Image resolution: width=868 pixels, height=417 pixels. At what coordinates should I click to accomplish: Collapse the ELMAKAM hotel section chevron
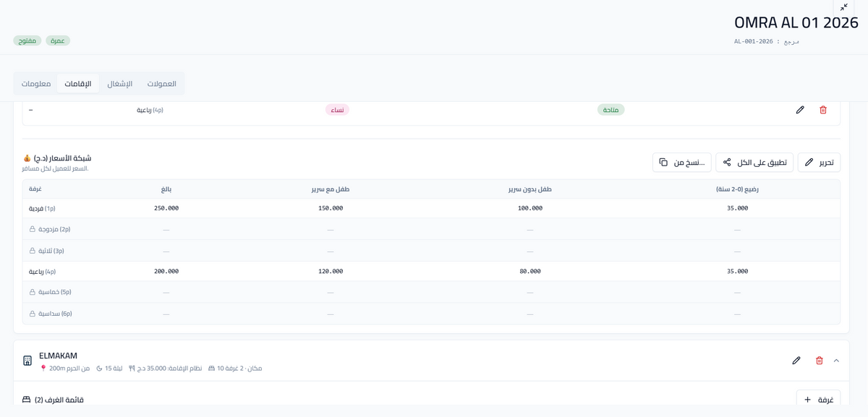tap(836, 360)
